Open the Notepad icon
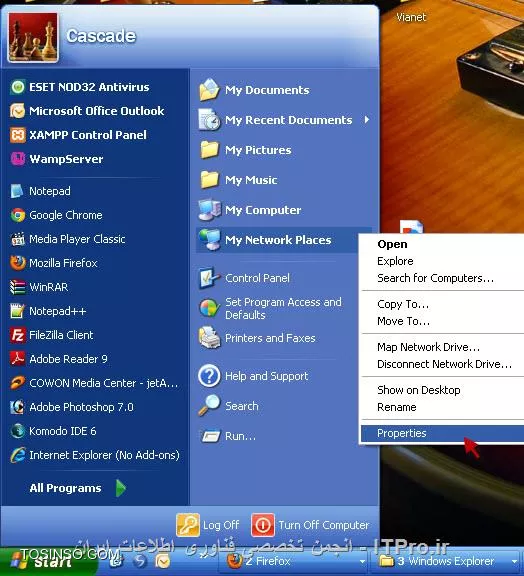Image resolution: width=524 pixels, height=576 pixels. (17, 191)
